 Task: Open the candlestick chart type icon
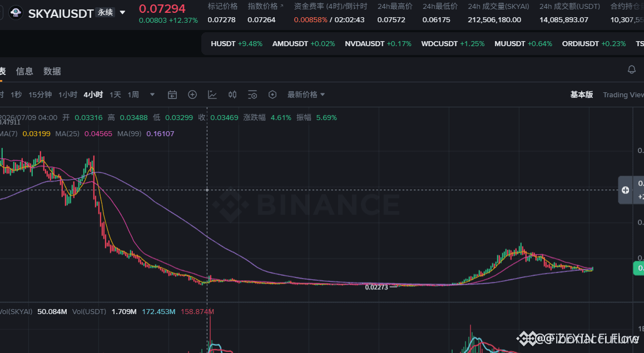[x=232, y=95]
